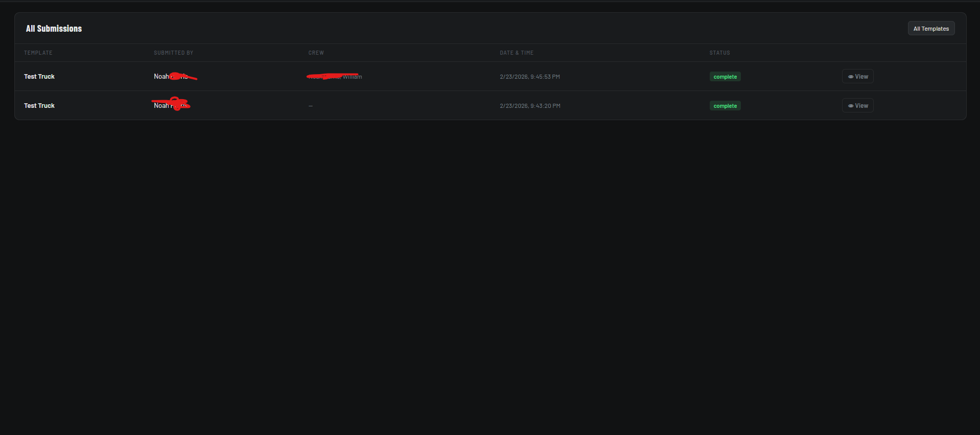Select Test Truck in the 9:45:53 PM row
The width and height of the screenshot is (980, 435).
point(39,77)
